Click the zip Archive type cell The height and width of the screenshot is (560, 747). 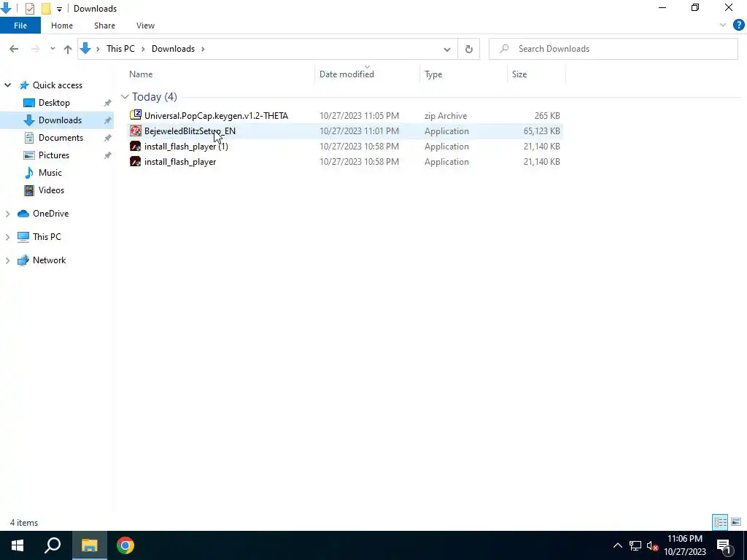coord(446,116)
